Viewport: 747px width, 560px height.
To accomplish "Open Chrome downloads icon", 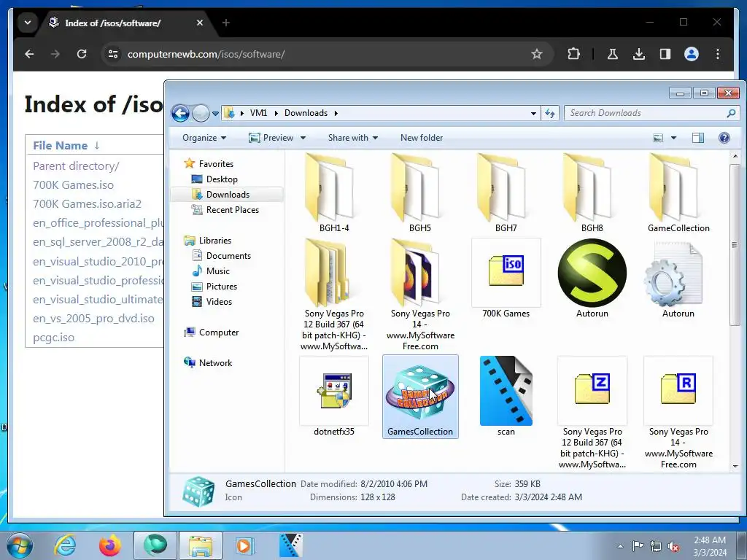I will [639, 54].
